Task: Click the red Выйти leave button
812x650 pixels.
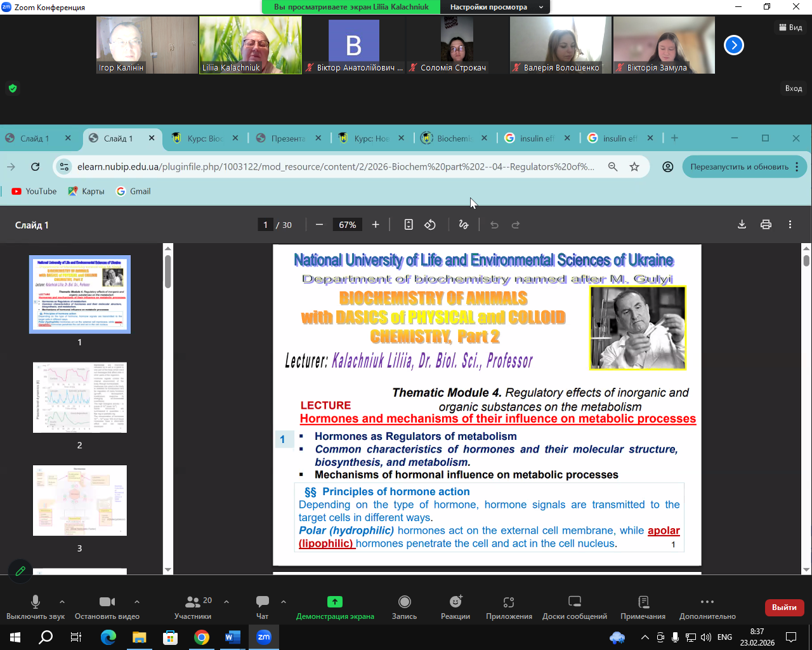Action: click(x=784, y=607)
